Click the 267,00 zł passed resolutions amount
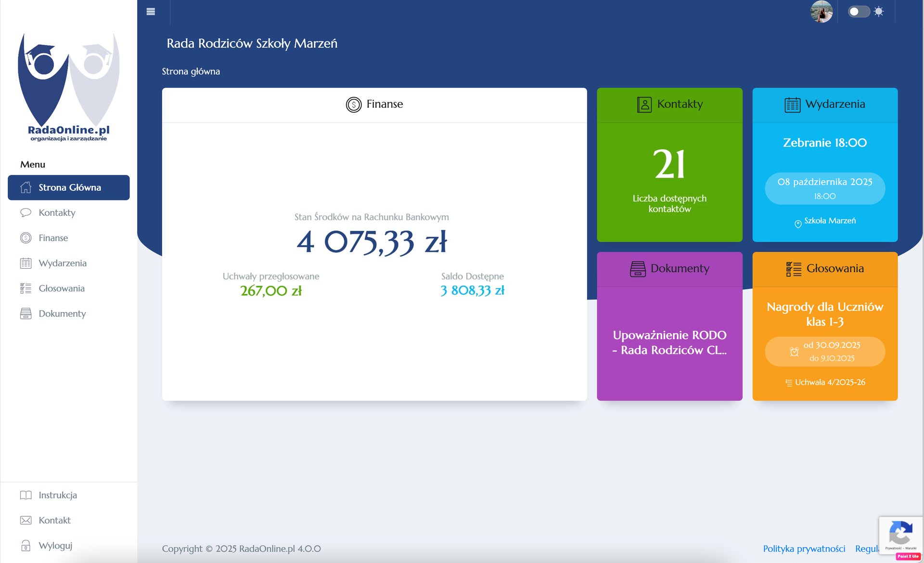The width and height of the screenshot is (924, 563). (x=271, y=290)
